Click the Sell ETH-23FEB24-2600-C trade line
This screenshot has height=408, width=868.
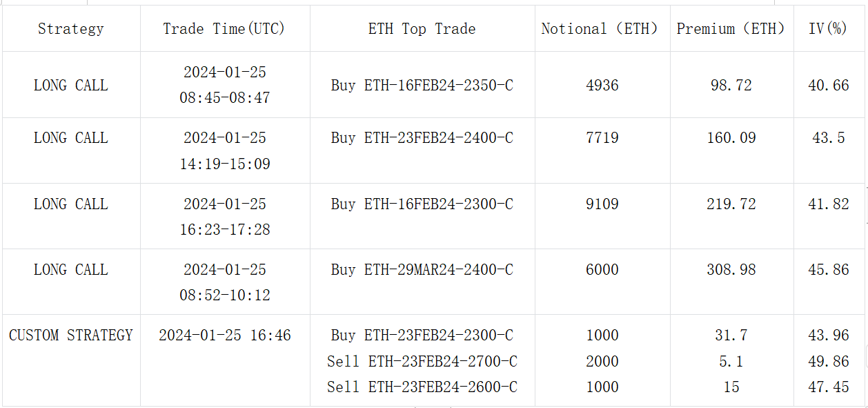(x=422, y=387)
